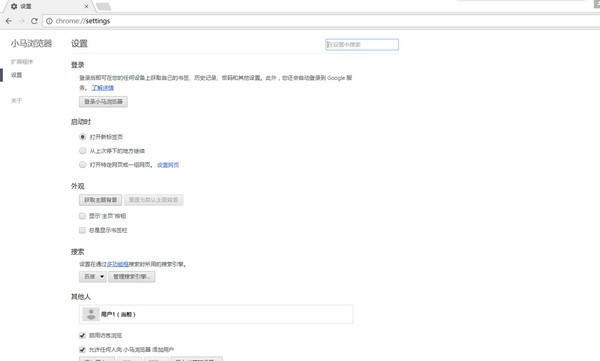The height and width of the screenshot is (361, 600).
Task: Select 打开特定网页或一组网页 radio option
Action: click(82, 165)
